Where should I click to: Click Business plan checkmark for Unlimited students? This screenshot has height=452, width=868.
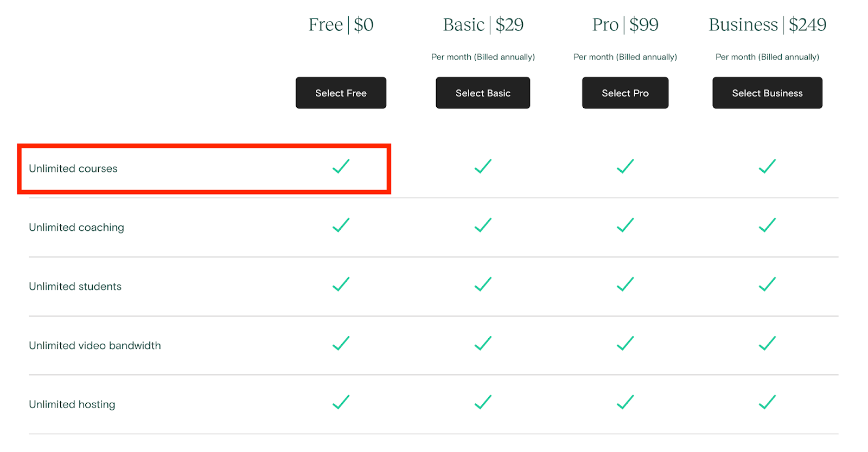coord(767,284)
